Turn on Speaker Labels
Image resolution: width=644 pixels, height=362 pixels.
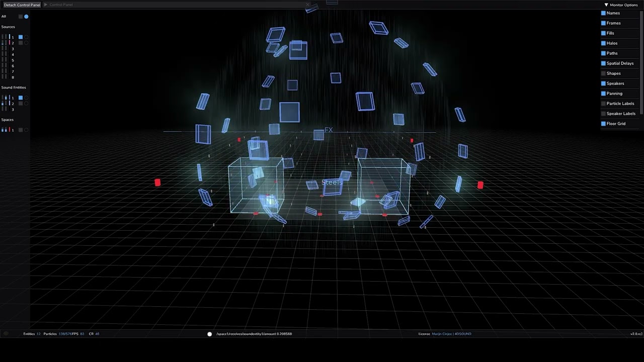coord(604,114)
